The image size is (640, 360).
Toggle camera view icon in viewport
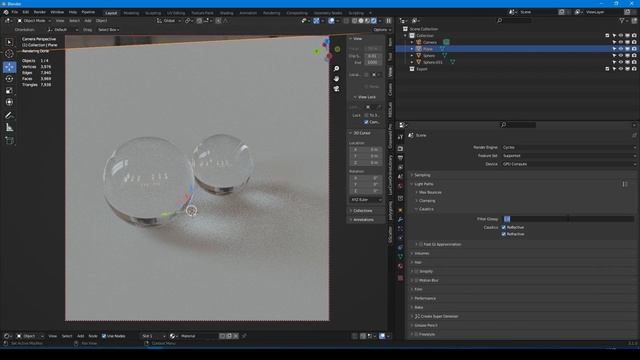click(336, 89)
